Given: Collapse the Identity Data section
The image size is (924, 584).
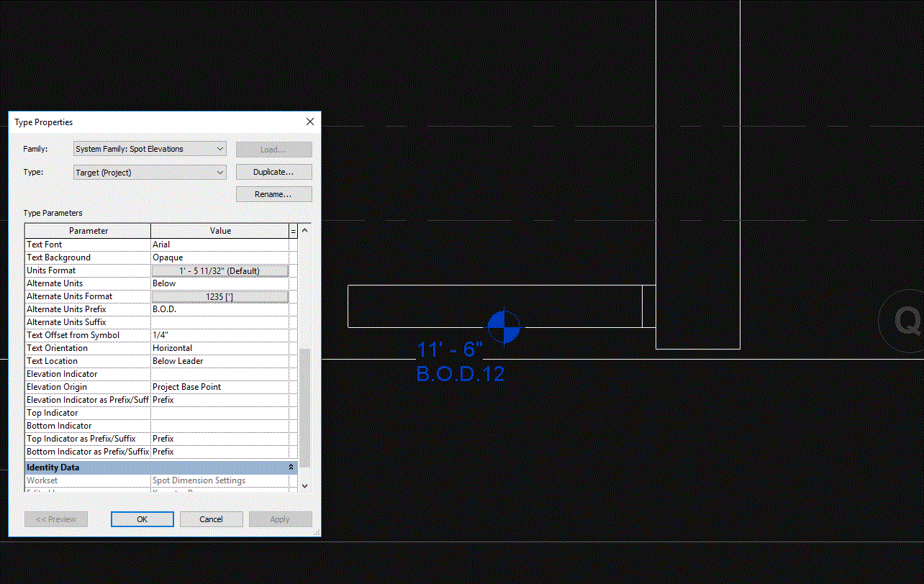Looking at the screenshot, I should coord(291,467).
